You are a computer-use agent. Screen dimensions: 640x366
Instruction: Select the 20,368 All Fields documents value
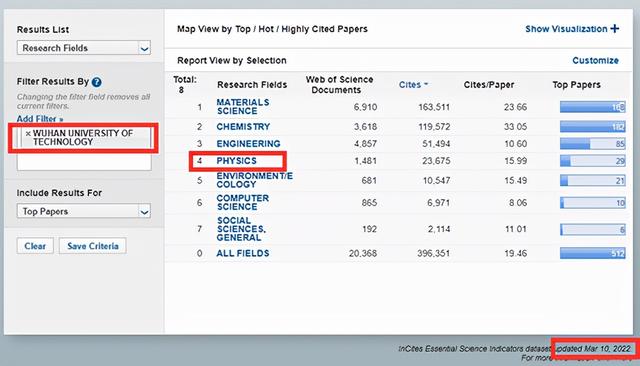pos(362,253)
